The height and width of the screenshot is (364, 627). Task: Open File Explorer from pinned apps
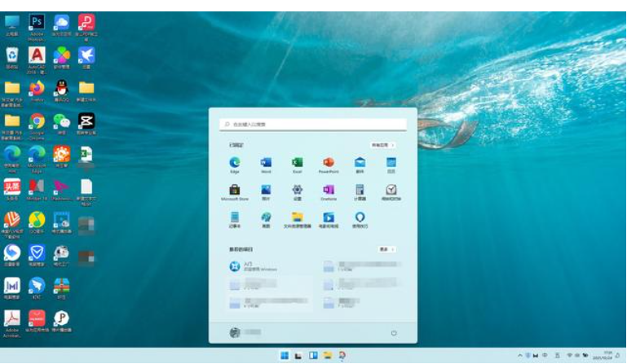click(x=297, y=219)
